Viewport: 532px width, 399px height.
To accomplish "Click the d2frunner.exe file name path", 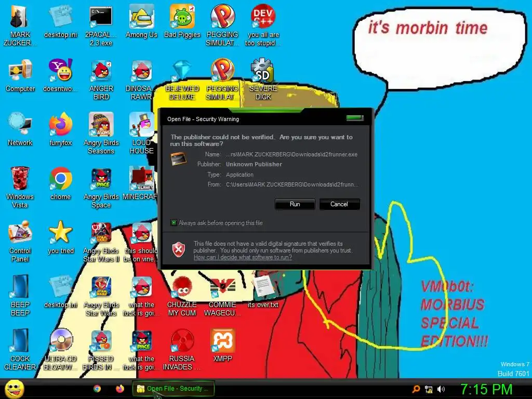I will click(x=291, y=154).
